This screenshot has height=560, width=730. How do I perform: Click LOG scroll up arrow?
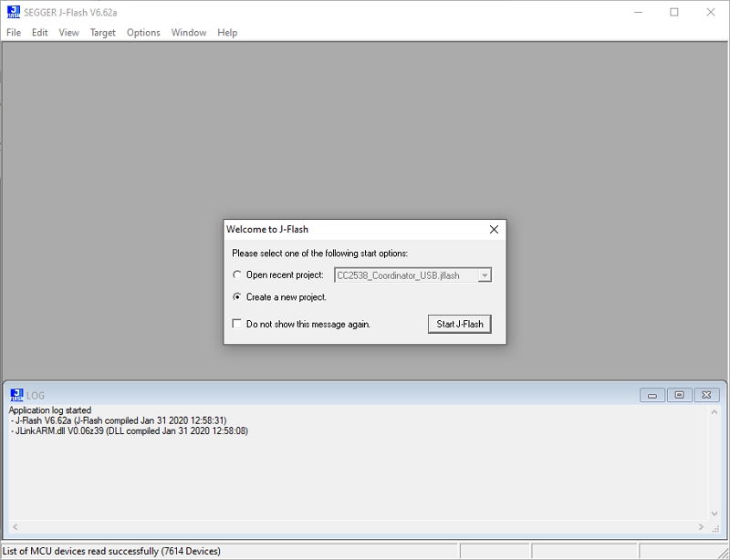pyautogui.click(x=714, y=412)
